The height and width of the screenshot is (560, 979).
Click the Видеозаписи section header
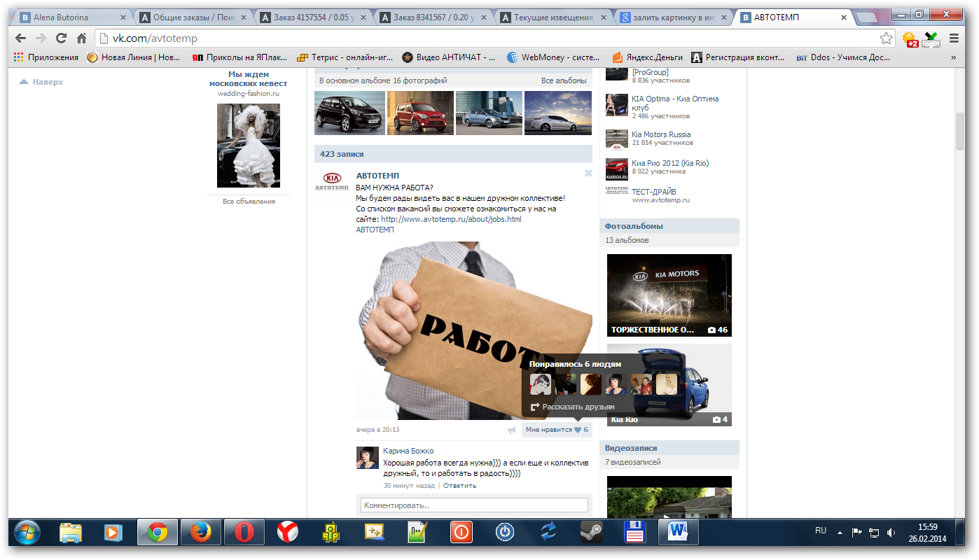click(x=669, y=448)
